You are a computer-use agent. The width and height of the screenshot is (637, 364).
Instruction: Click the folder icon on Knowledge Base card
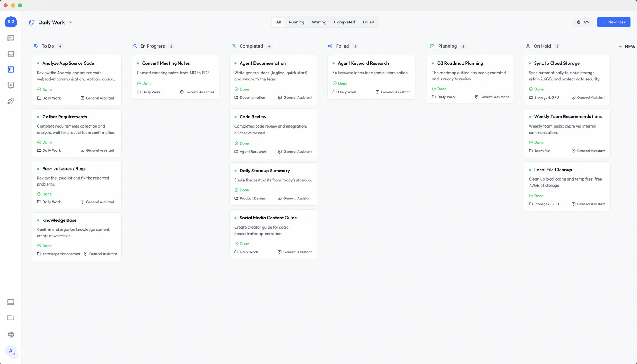click(39, 254)
